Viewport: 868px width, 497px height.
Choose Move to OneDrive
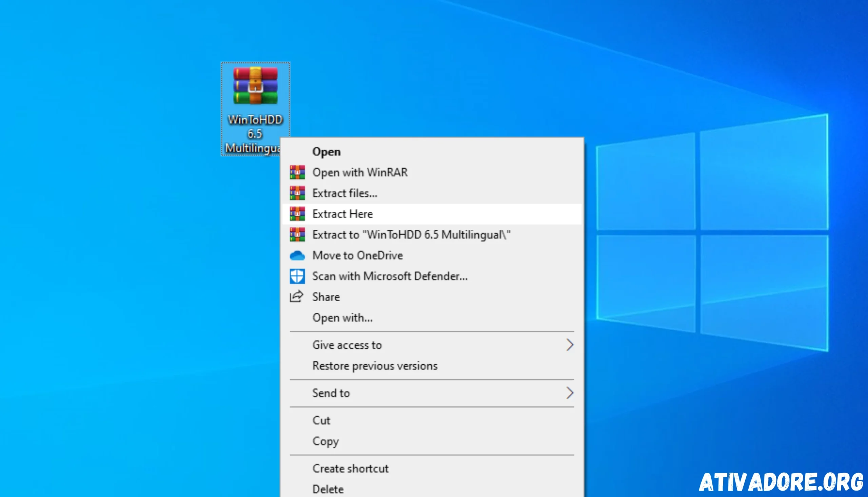pos(432,256)
